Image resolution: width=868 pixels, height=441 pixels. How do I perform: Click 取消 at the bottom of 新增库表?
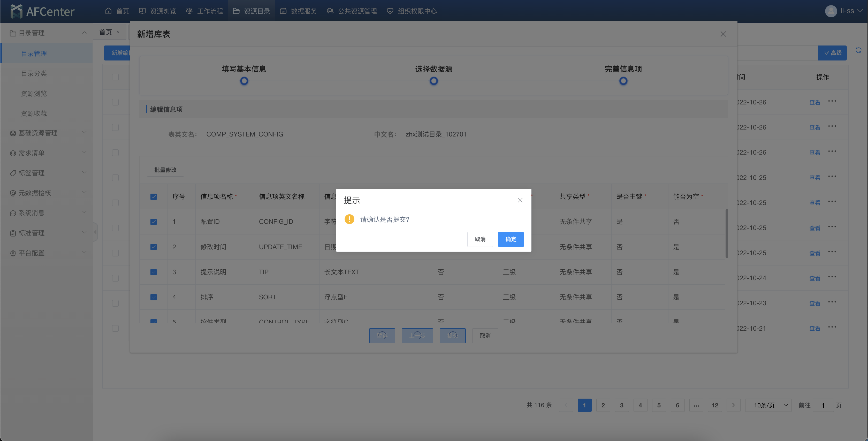pos(485,336)
